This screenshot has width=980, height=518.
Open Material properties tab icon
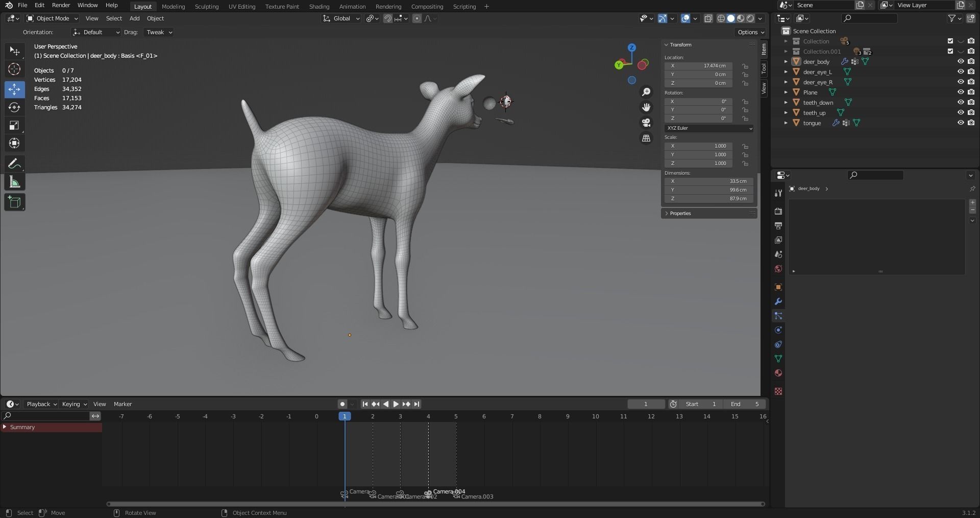[x=778, y=373]
